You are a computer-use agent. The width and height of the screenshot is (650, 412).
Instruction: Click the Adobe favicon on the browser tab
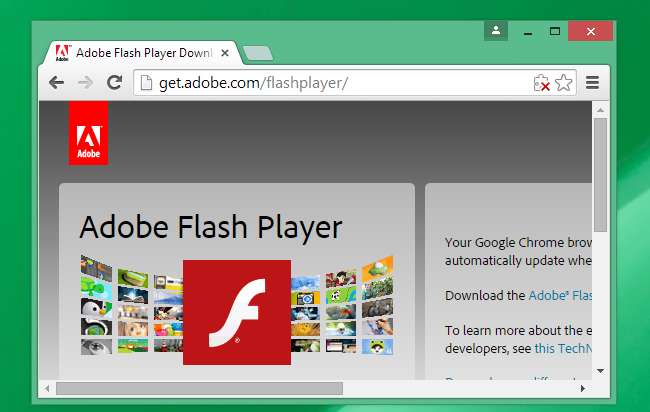(x=62, y=53)
